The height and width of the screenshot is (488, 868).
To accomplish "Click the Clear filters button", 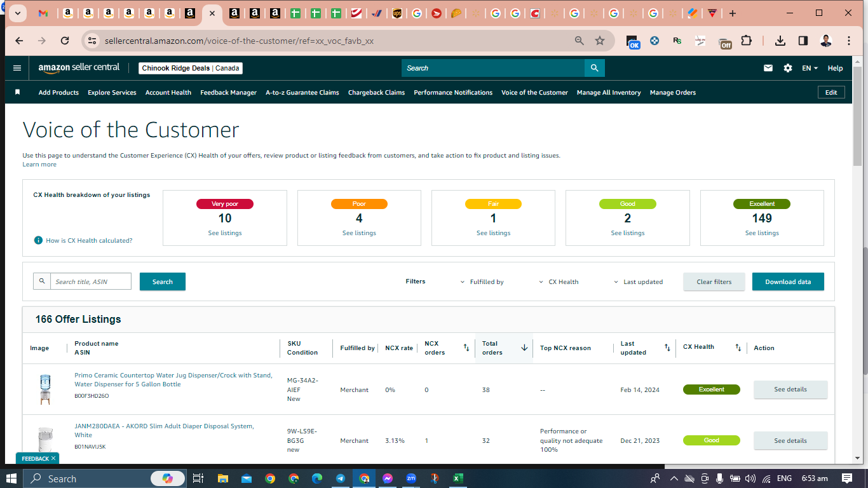I will [714, 281].
